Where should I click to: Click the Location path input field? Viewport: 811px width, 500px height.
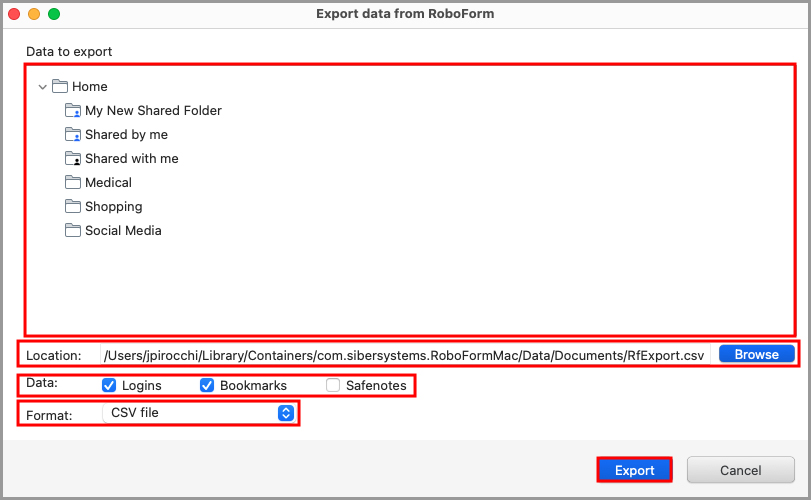pos(405,355)
